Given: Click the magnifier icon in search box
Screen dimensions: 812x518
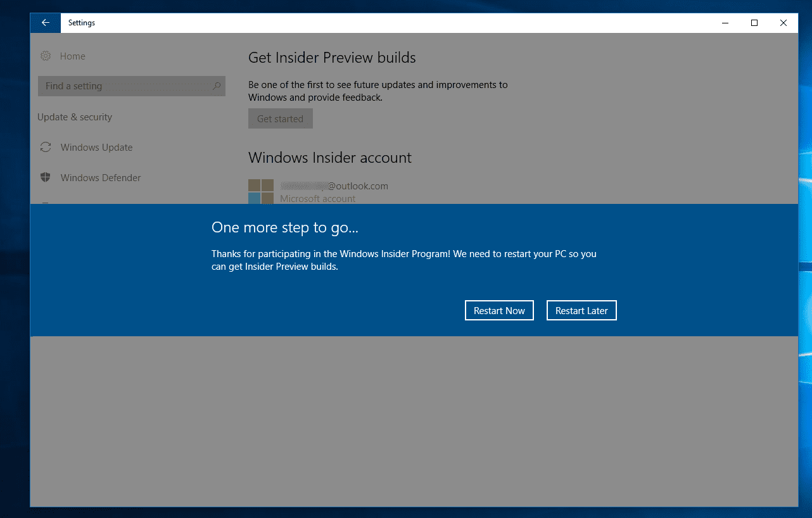Looking at the screenshot, I should click(216, 86).
